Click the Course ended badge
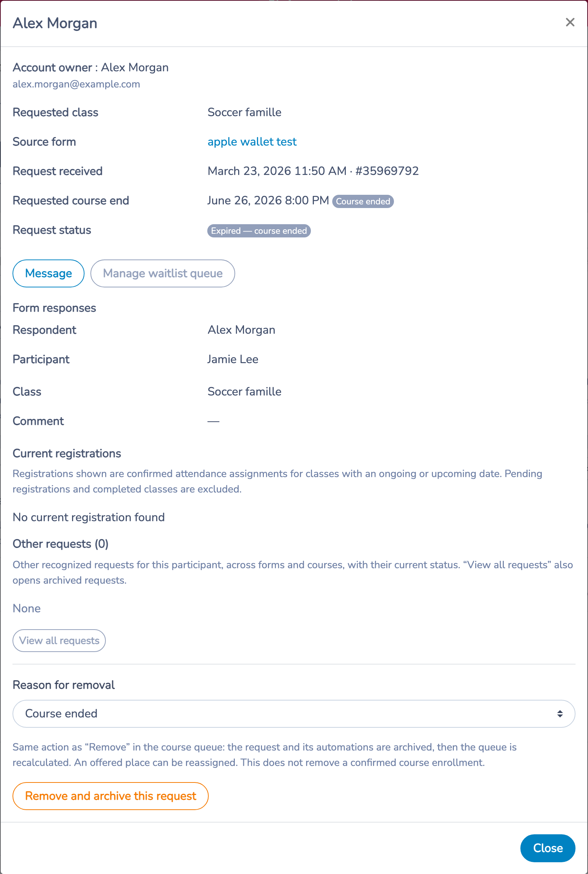The image size is (588, 874). [363, 201]
